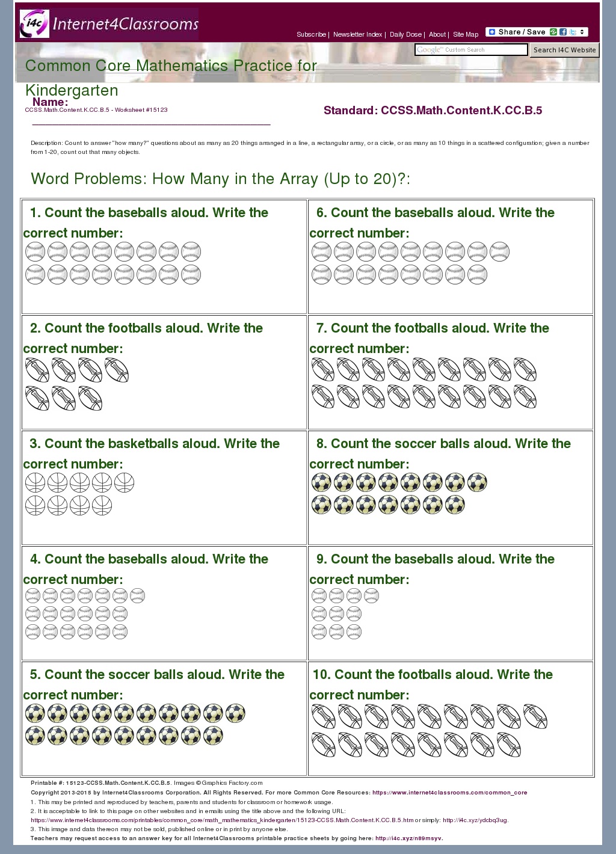Click problem 10 footballs question text
The width and height of the screenshot is (616, 854).
click(x=431, y=684)
